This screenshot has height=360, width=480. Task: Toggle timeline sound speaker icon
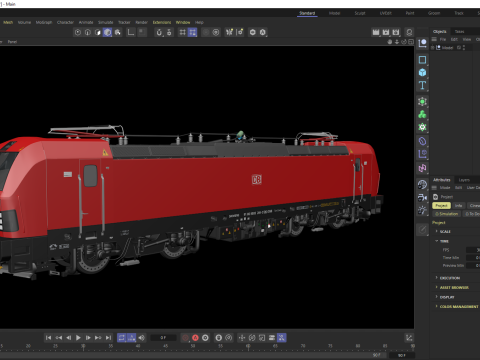click(x=142, y=338)
